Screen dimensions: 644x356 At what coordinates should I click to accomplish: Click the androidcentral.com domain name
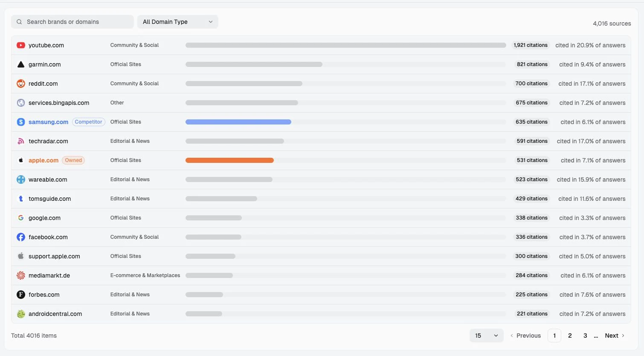pyautogui.click(x=55, y=314)
